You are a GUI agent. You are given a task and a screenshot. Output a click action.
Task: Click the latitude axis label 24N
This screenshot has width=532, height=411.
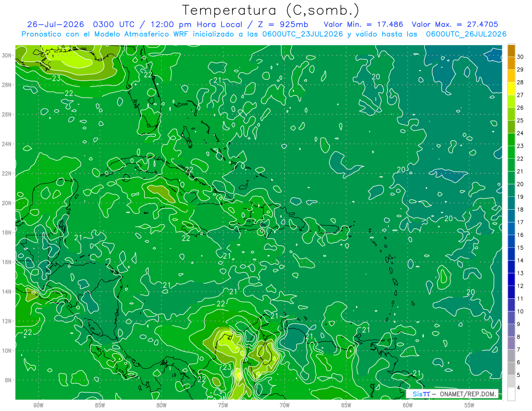(x=7, y=144)
